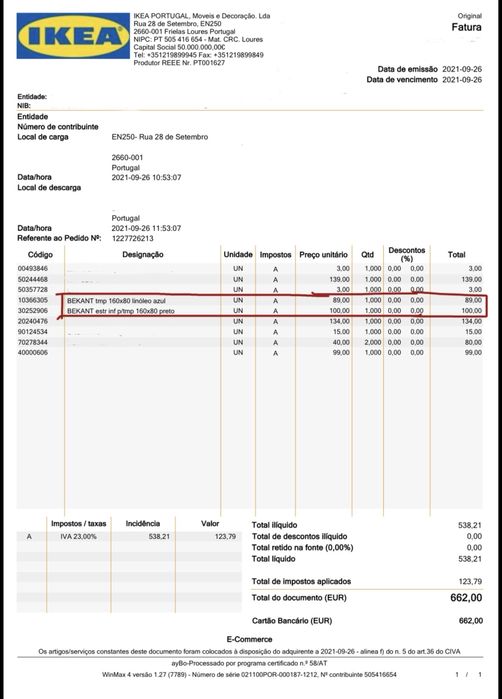Click 'Total líquido' label
Viewport: 502px width, 699px height.
pyautogui.click(x=274, y=559)
